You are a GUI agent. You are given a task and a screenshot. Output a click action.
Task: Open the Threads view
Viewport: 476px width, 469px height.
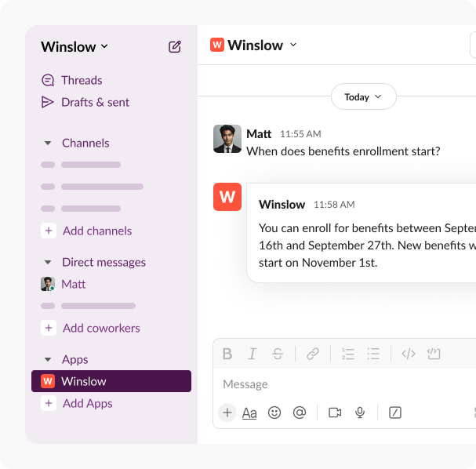pyautogui.click(x=72, y=80)
